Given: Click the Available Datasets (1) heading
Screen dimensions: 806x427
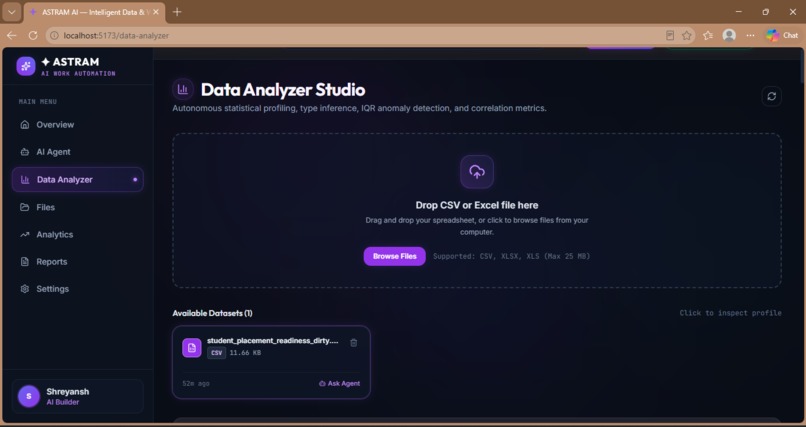Looking at the screenshot, I should (212, 313).
